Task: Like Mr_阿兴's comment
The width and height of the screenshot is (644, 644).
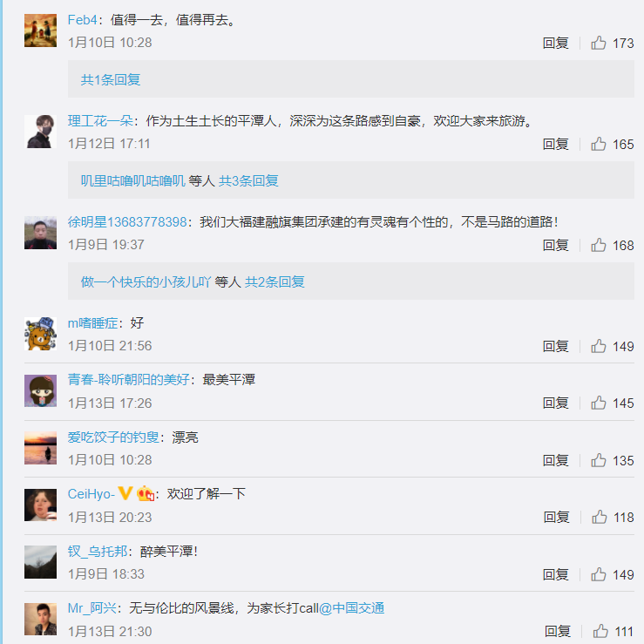Action: (x=600, y=631)
